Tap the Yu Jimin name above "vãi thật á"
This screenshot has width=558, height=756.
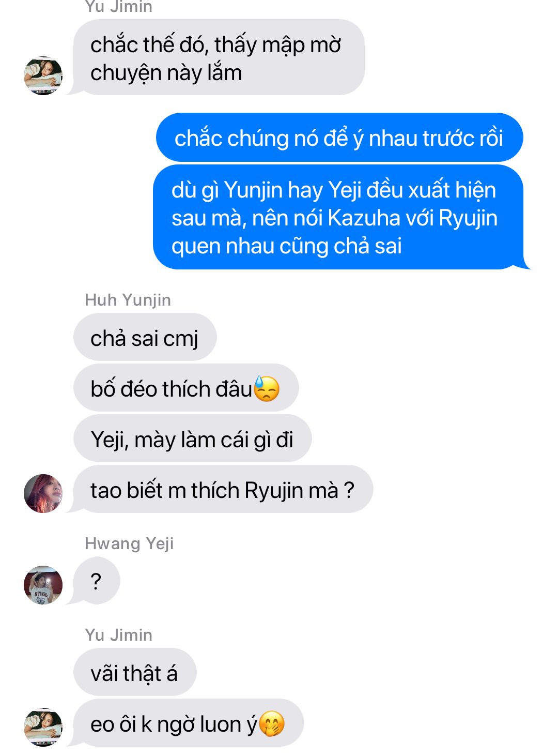[x=118, y=635]
